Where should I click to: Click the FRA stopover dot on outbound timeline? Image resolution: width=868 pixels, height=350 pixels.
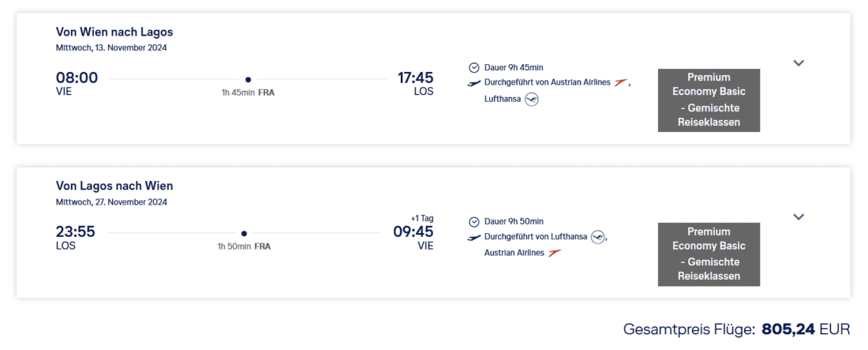[248, 79]
